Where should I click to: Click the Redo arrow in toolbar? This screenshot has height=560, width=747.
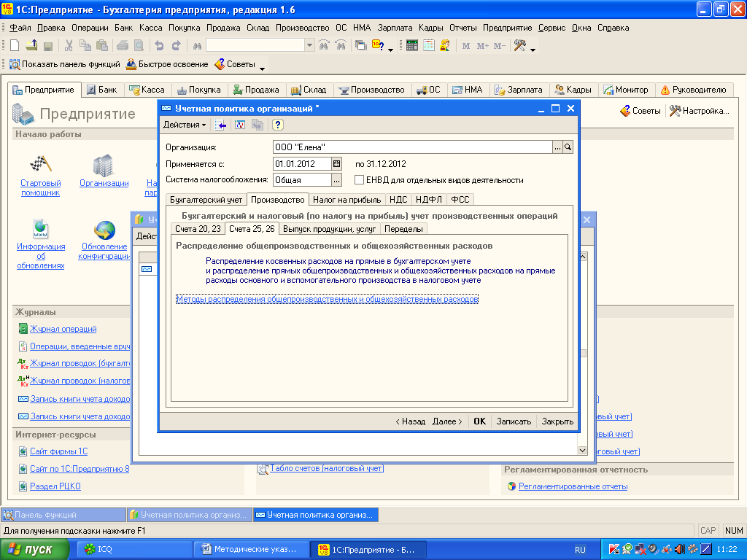tap(176, 46)
